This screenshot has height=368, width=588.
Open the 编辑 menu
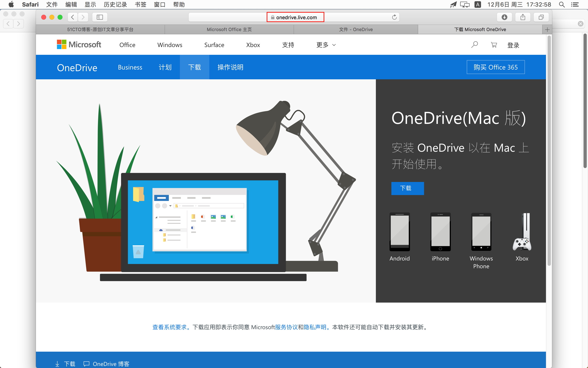(x=71, y=4)
